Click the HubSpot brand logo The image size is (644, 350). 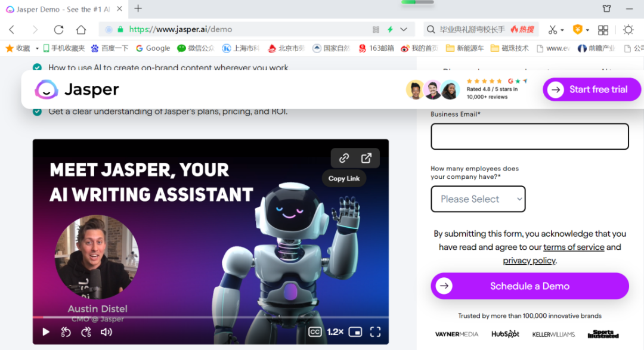[x=505, y=334]
